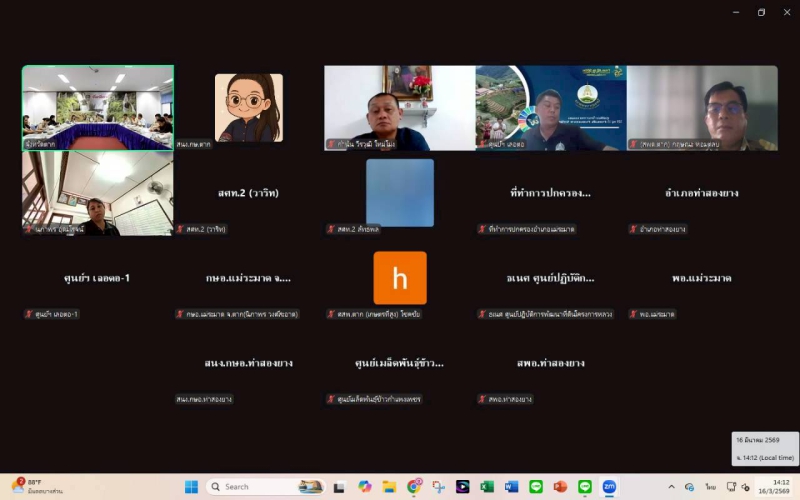Viewport: 800px width, 500px height.
Task: Select the อำเภอท่าสองยาง participant tile
Action: (702, 193)
